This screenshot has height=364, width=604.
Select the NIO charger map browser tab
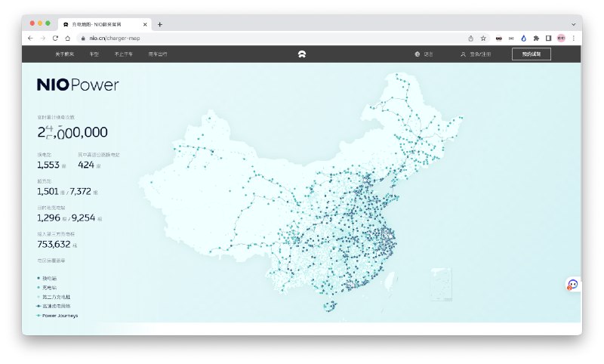104,24
